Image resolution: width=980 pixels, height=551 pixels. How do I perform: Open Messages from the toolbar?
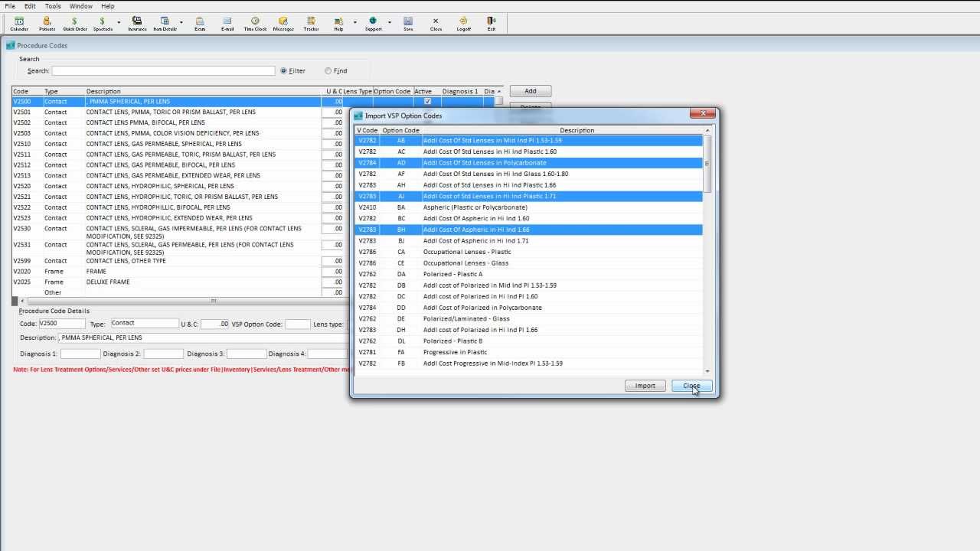[283, 24]
